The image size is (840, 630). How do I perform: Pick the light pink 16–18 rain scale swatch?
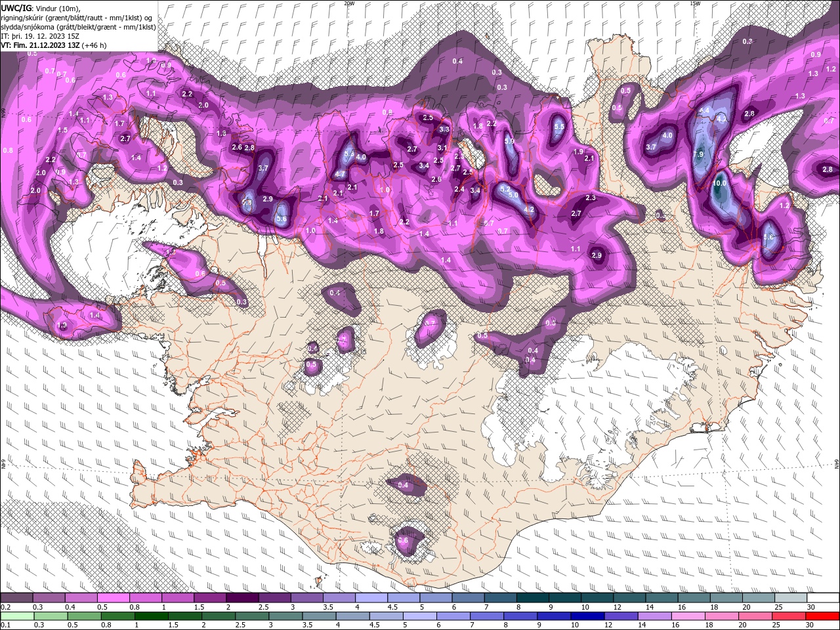point(689,616)
